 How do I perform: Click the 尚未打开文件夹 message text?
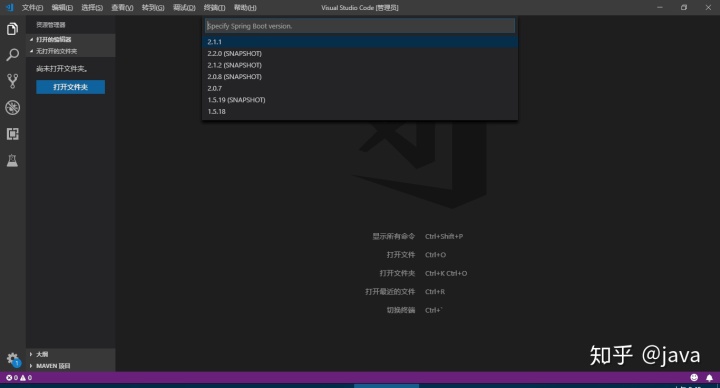point(62,68)
